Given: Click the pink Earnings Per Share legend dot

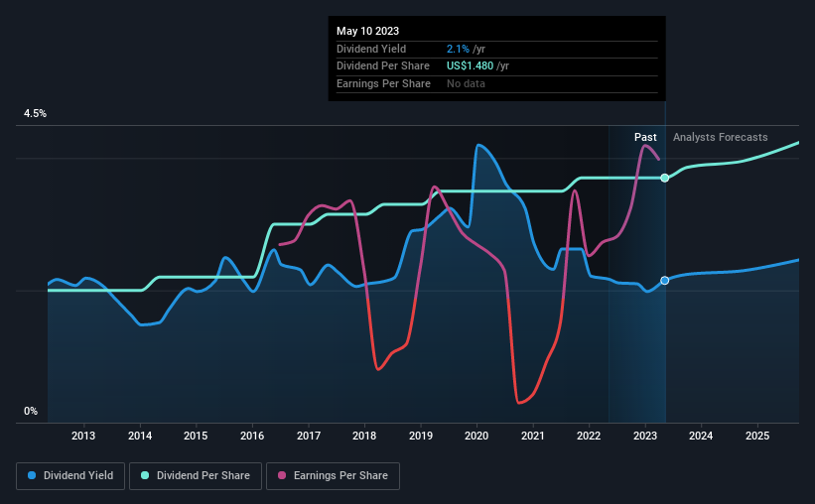Looking at the screenshot, I should point(282,475).
